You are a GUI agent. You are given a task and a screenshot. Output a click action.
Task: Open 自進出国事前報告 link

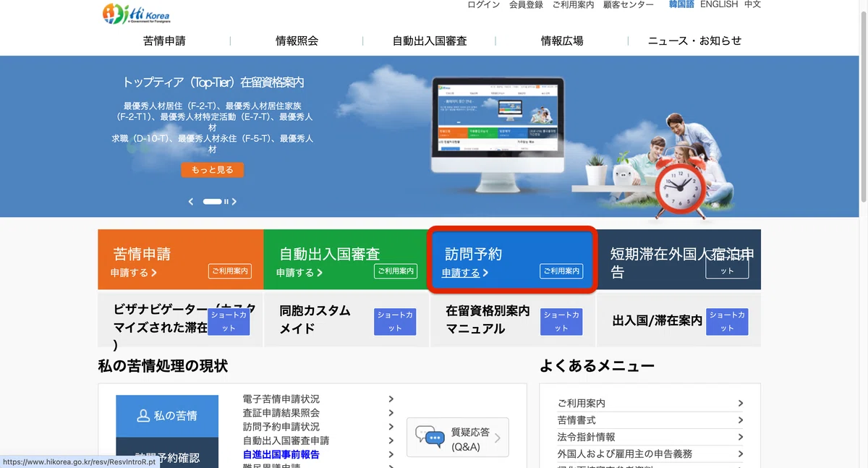click(x=281, y=455)
